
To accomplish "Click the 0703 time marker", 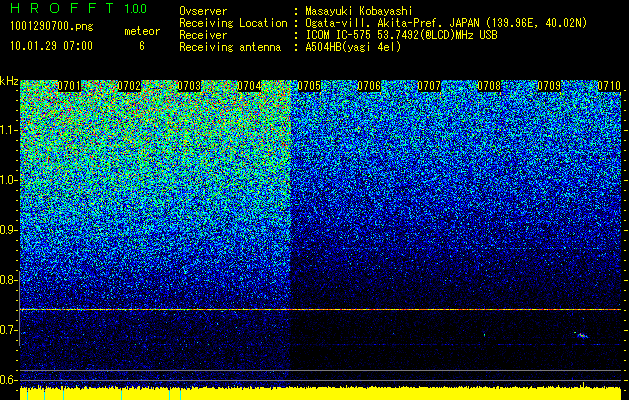I will click(189, 86).
